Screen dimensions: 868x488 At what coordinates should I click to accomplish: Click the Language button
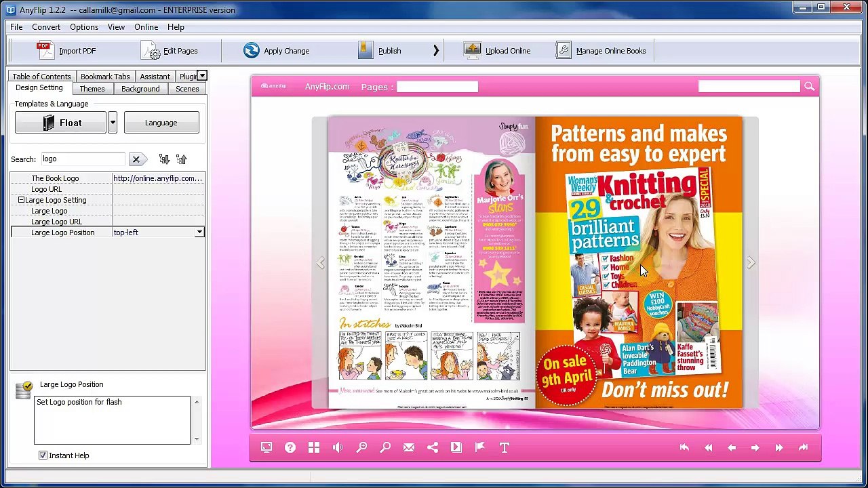coord(161,123)
